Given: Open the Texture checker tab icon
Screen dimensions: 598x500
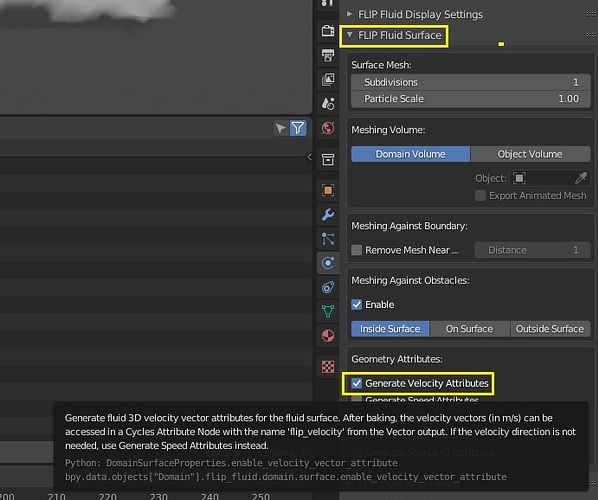Looking at the screenshot, I should coord(328,367).
